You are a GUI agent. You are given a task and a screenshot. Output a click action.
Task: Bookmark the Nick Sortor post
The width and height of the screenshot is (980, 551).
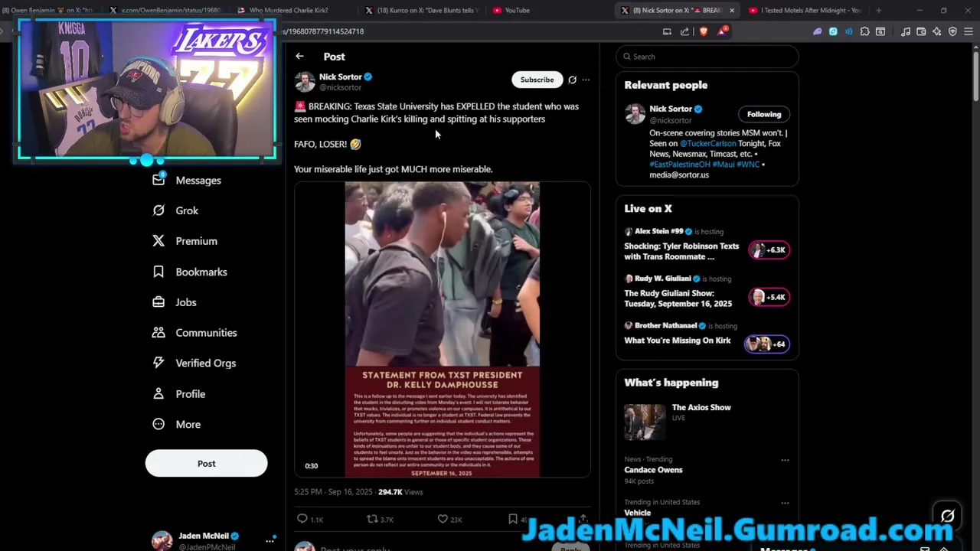(x=513, y=519)
